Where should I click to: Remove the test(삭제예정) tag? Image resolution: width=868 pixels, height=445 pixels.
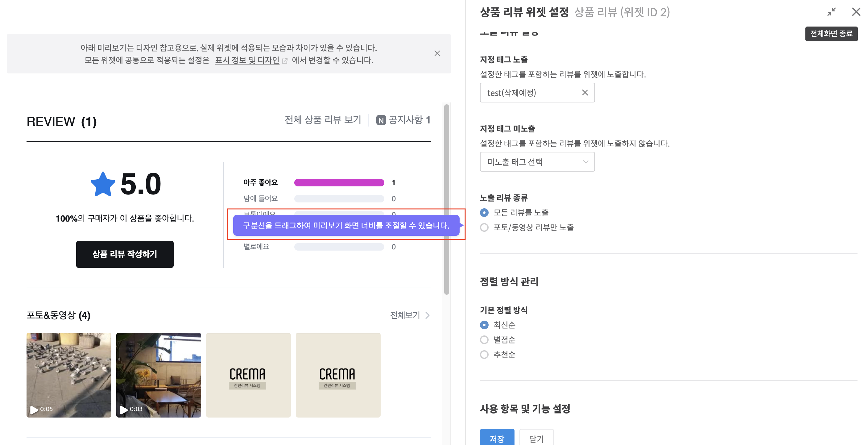[x=585, y=93]
